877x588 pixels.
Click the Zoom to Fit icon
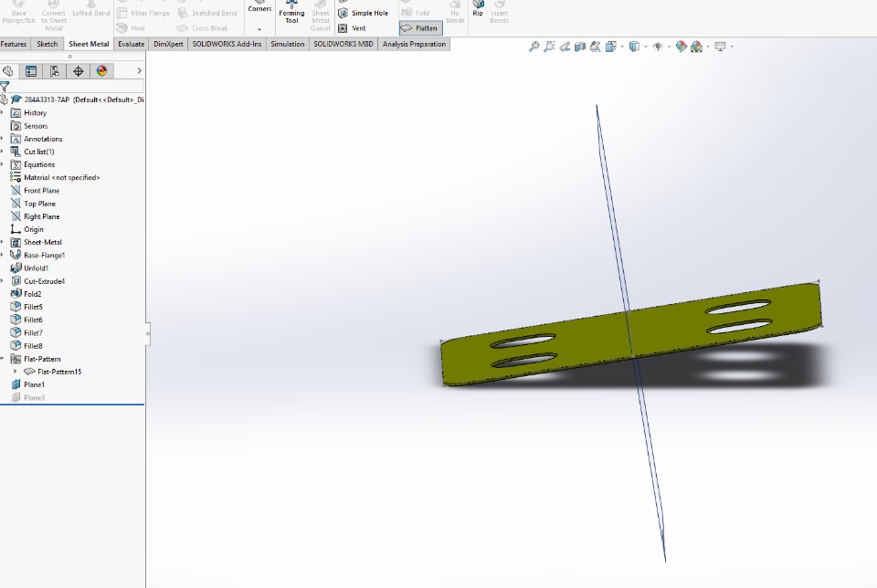[x=534, y=47]
